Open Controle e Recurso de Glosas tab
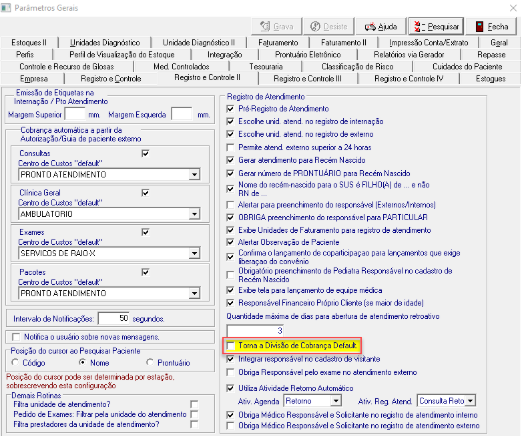Image resolution: width=521 pixels, height=436 pixels. 67,67
